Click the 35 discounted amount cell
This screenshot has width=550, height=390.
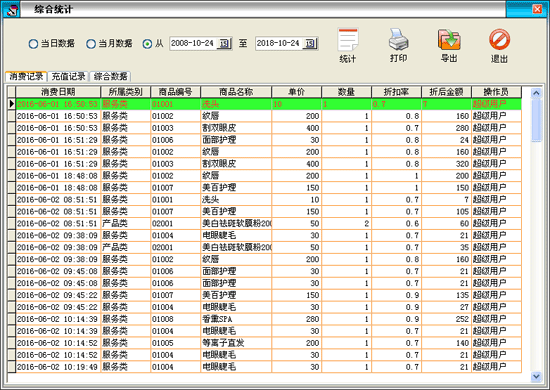click(446, 247)
